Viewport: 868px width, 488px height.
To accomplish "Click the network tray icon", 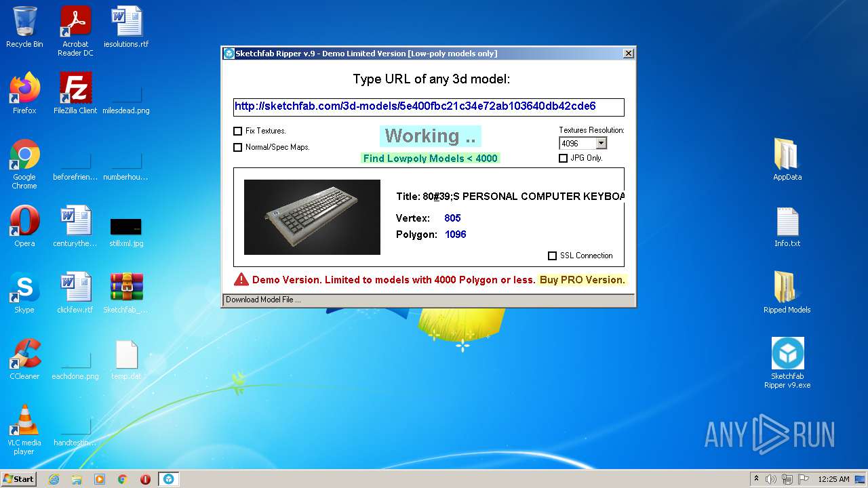I will tap(787, 479).
